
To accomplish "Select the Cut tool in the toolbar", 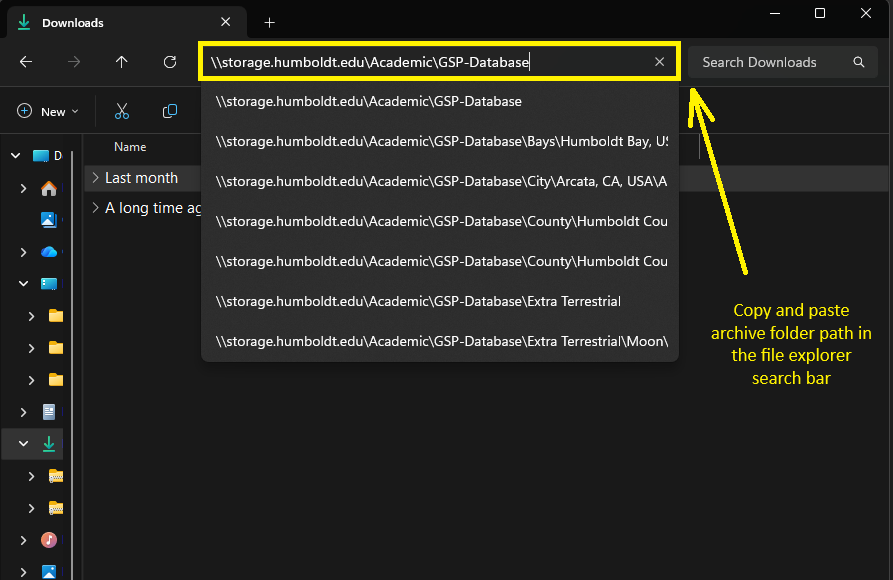I will pyautogui.click(x=122, y=111).
